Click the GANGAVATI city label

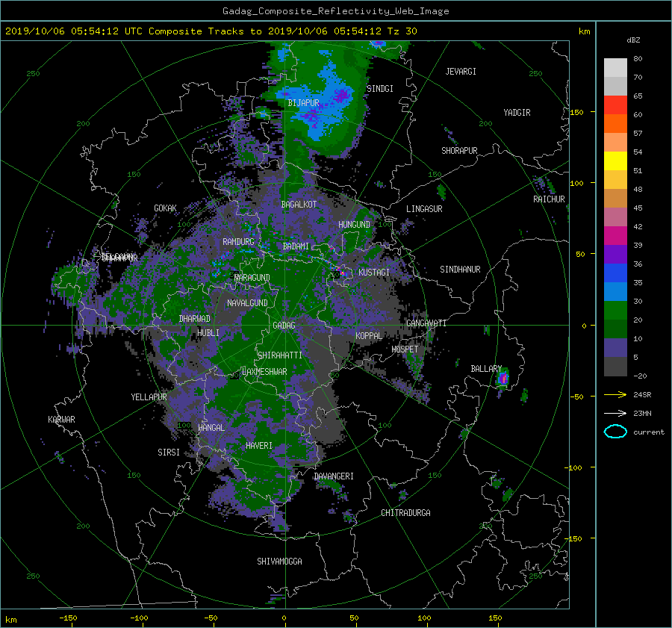point(426,323)
